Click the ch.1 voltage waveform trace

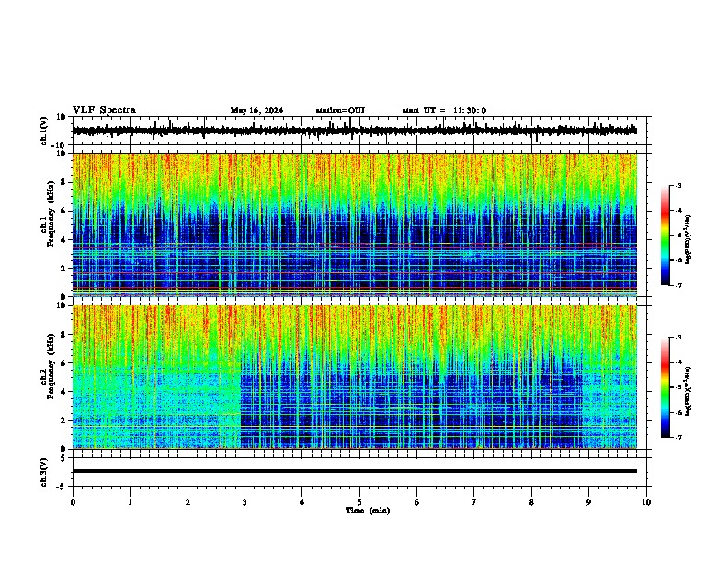pos(354,131)
